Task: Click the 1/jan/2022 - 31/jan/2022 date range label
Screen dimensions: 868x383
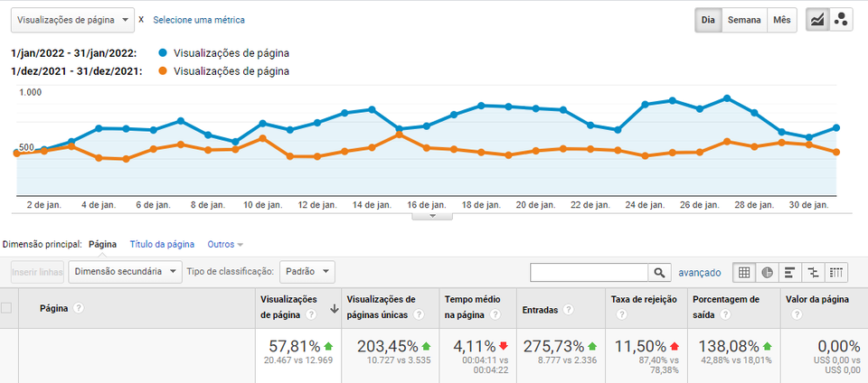Action: tap(73, 53)
